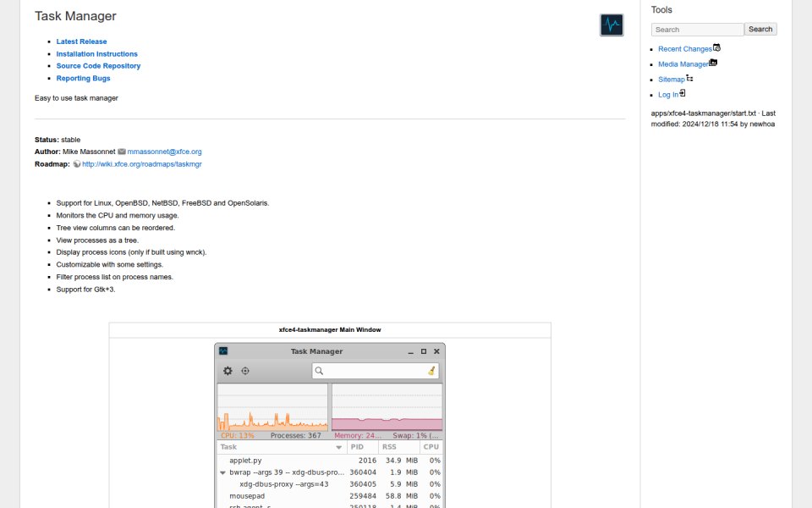The image size is (812, 508).
Task: Click the globe icon beside the roadmap link
Action: [77, 163]
